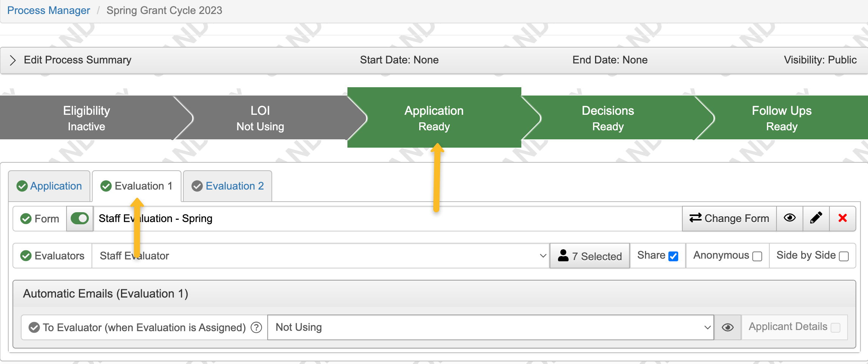Expand the Edit Process Summary section
The image size is (868, 364).
13,60
